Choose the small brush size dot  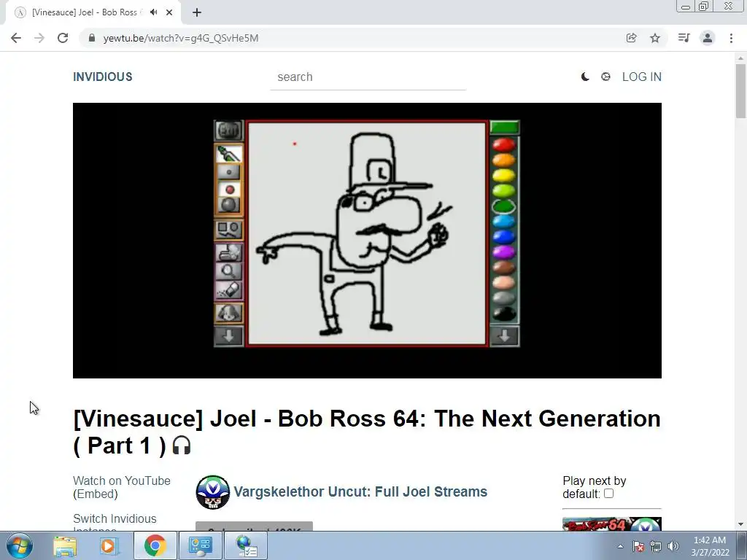tap(228, 172)
